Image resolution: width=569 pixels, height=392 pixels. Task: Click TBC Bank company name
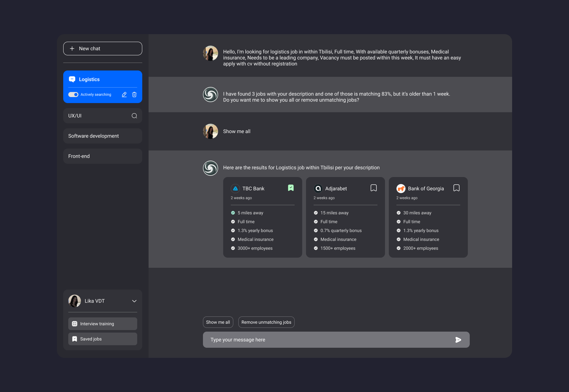coord(254,188)
